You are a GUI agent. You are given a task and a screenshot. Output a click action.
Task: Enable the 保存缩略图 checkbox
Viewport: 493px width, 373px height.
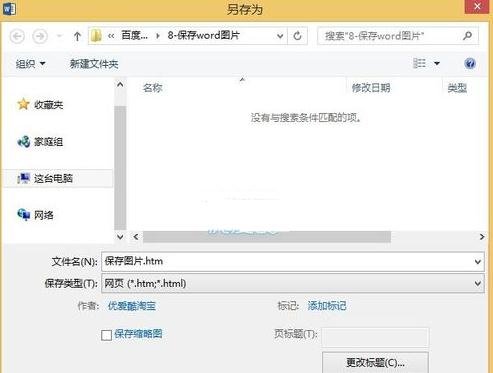pos(106,335)
